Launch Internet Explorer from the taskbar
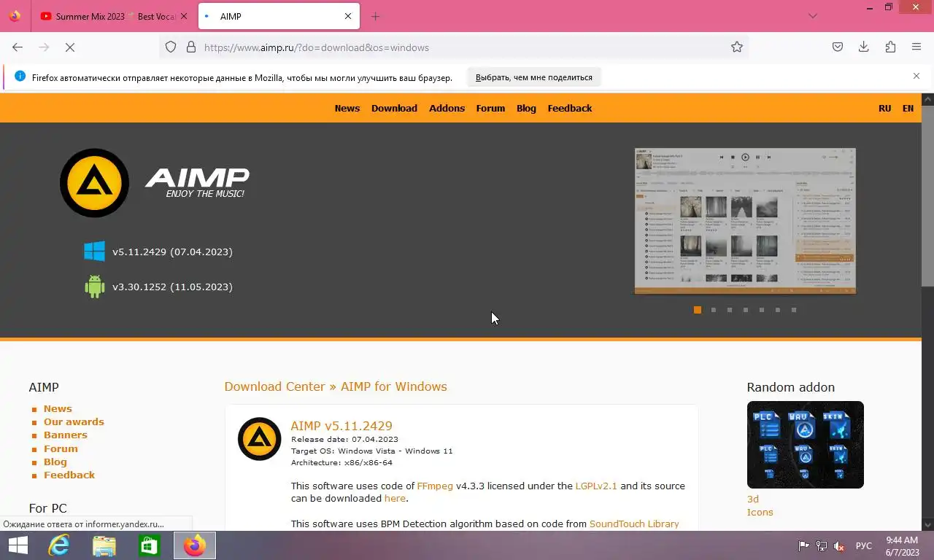Image resolution: width=934 pixels, height=560 pixels. 59,545
